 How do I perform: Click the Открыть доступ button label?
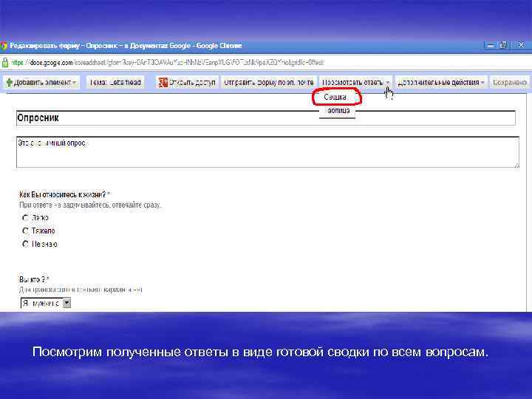click(192, 83)
